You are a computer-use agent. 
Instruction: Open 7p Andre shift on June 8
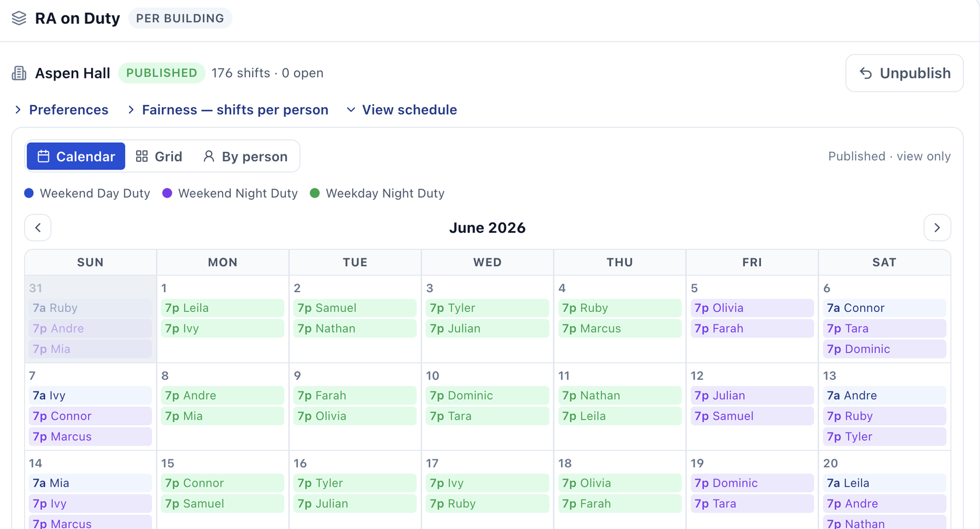[223, 395]
